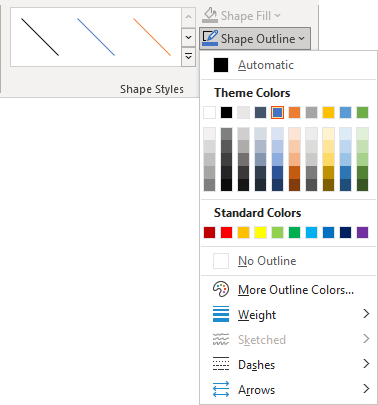Open More Outline Colors dialog
Image resolution: width=378 pixels, height=405 pixels.
click(288, 290)
